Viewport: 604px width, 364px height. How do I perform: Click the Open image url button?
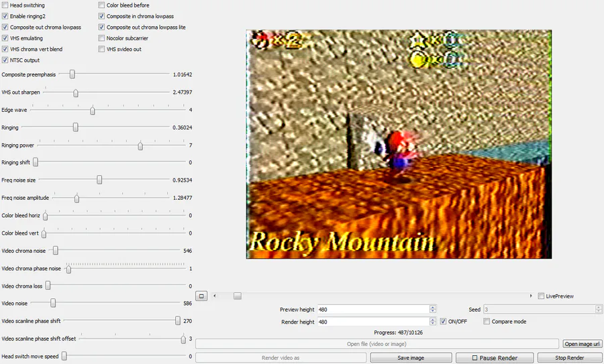click(x=582, y=344)
